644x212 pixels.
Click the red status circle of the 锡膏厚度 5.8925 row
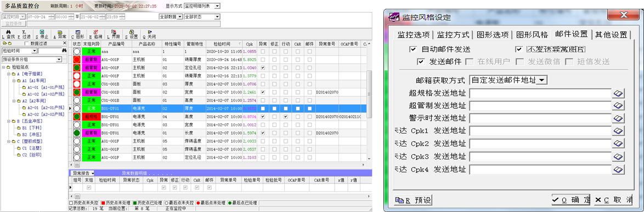(x=76, y=59)
